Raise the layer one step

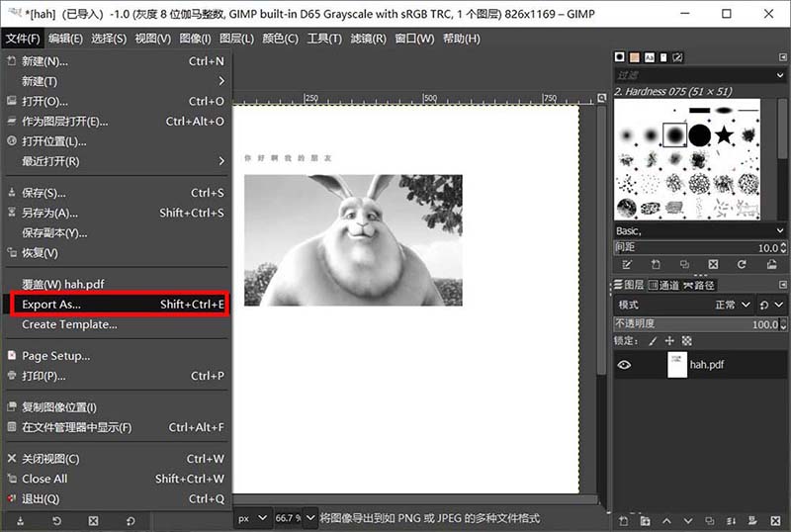666,521
